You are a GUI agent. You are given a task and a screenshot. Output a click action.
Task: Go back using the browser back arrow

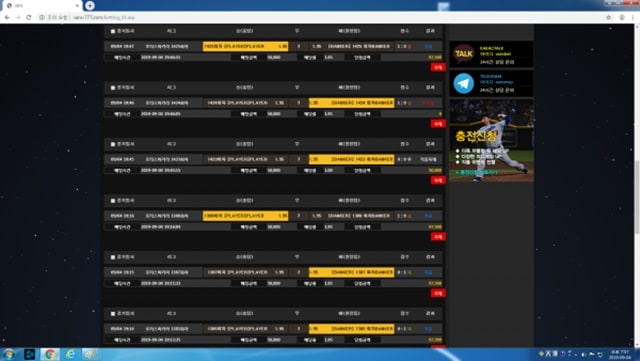click(7, 17)
